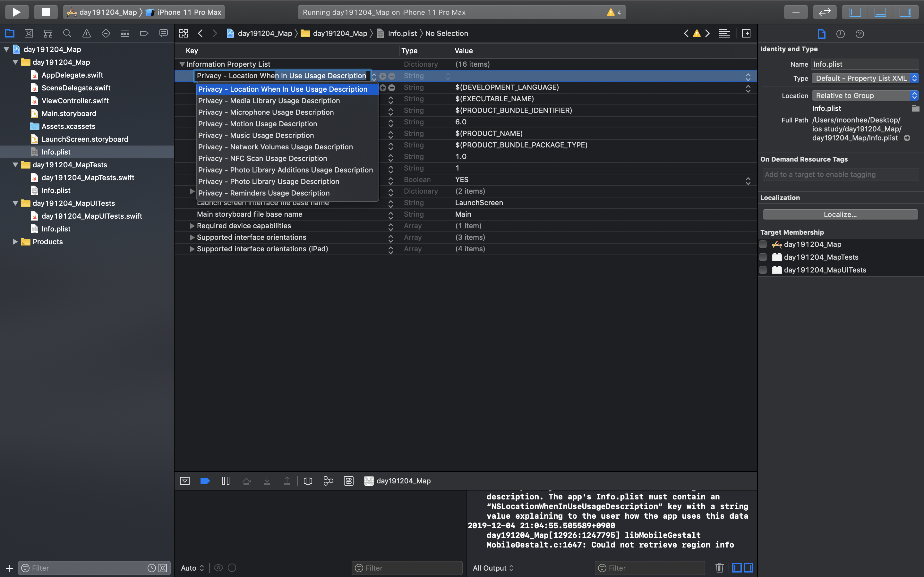Expand the Products folder
The height and width of the screenshot is (577, 924).
pos(15,242)
